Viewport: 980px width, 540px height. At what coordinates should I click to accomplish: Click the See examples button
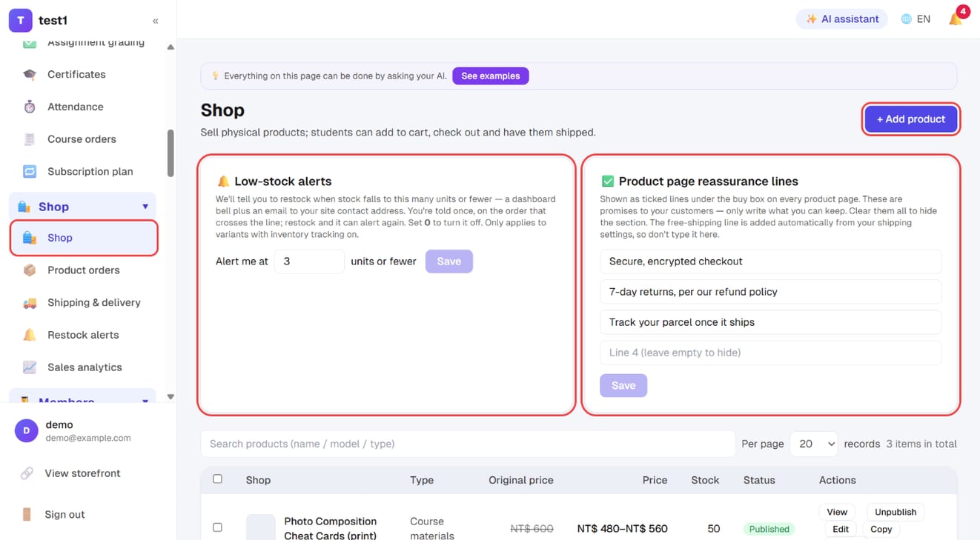coord(491,76)
